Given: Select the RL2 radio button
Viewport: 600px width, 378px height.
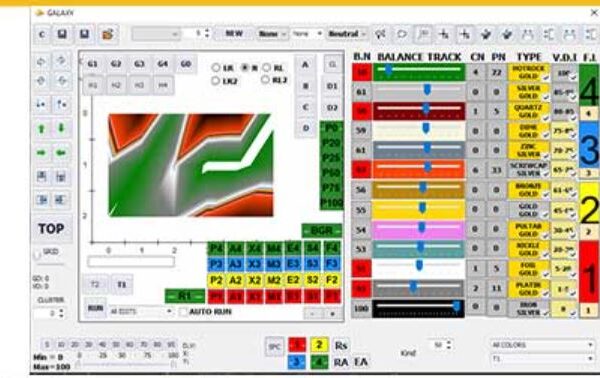Looking at the screenshot, I should coord(265,80).
